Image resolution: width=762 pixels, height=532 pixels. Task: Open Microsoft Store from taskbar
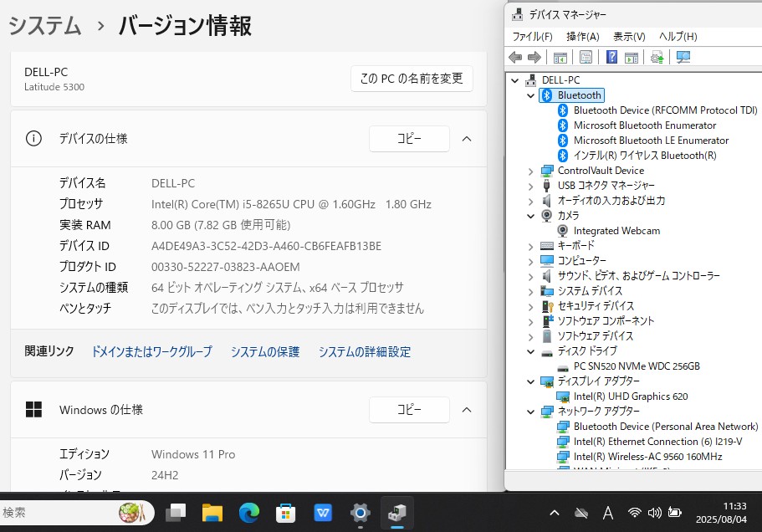(286, 513)
